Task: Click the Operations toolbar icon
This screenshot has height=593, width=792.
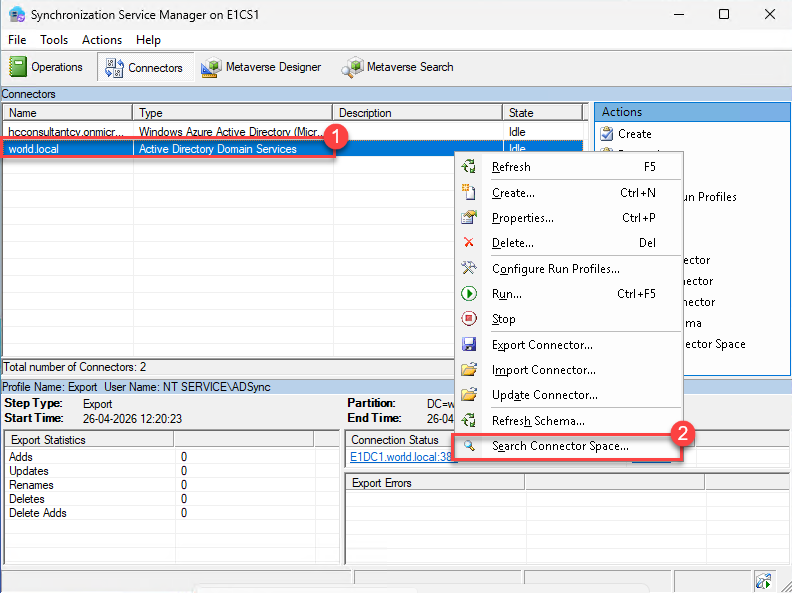Action: pos(19,67)
